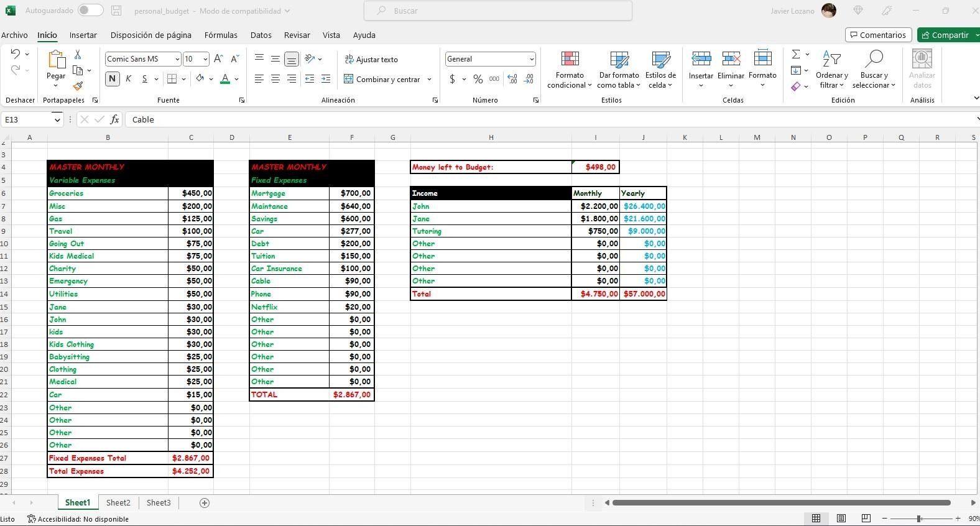The height and width of the screenshot is (526, 980).
Task: Click the text orientation icon
Action: pyautogui.click(x=310, y=59)
